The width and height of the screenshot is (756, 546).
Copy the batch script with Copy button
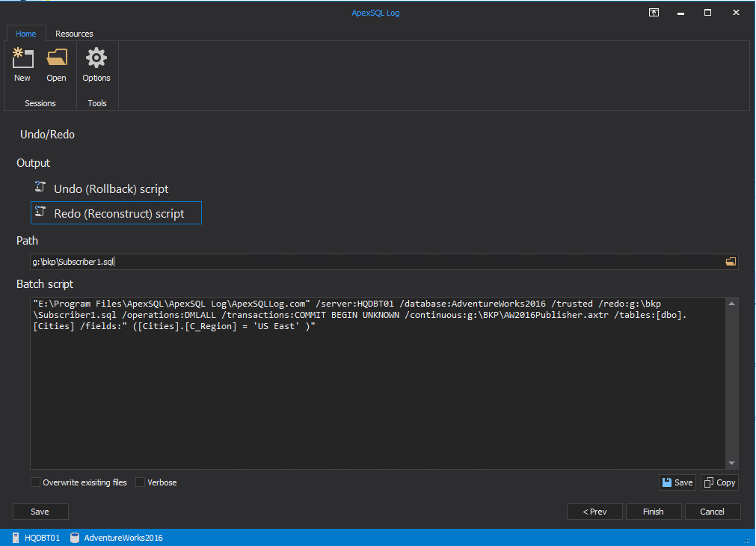(719, 482)
